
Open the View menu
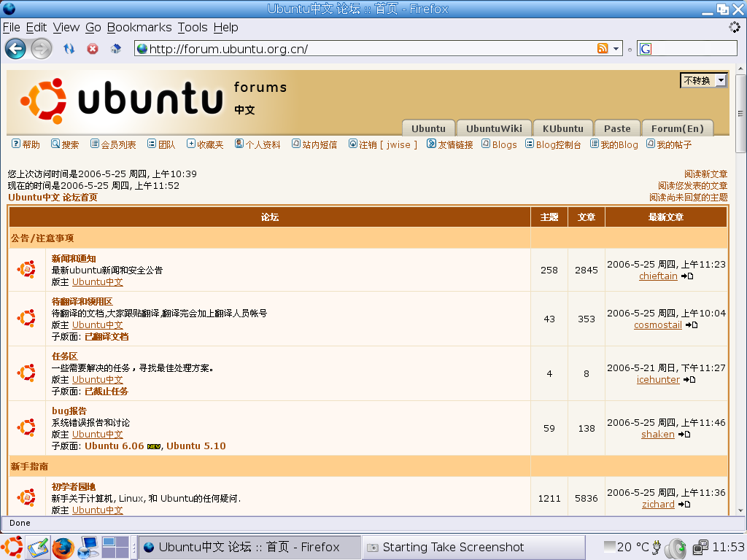[66, 28]
